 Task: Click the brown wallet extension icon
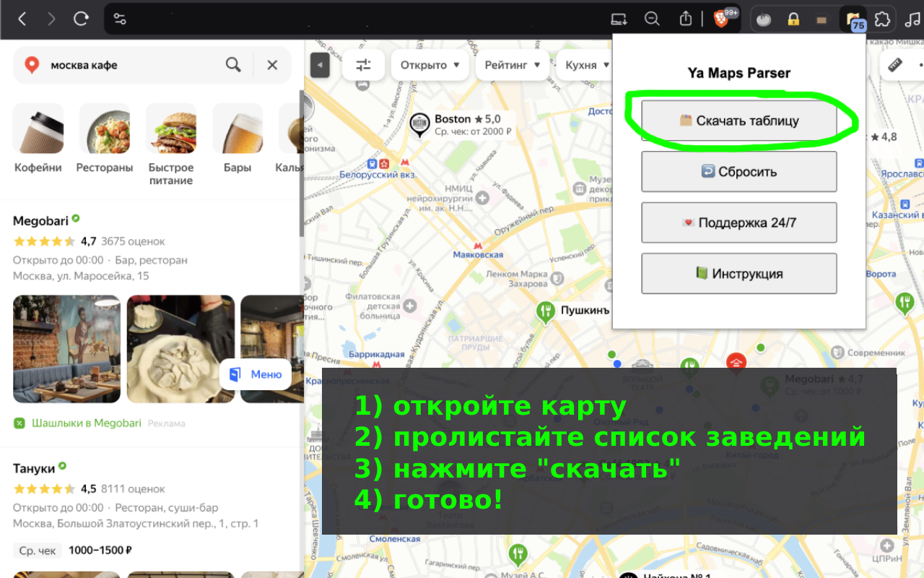click(x=821, y=20)
